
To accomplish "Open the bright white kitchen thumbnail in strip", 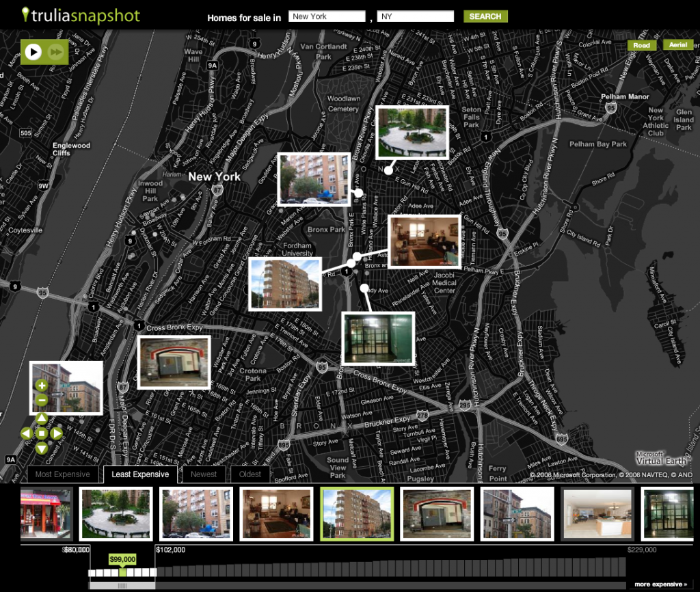I will tap(597, 514).
